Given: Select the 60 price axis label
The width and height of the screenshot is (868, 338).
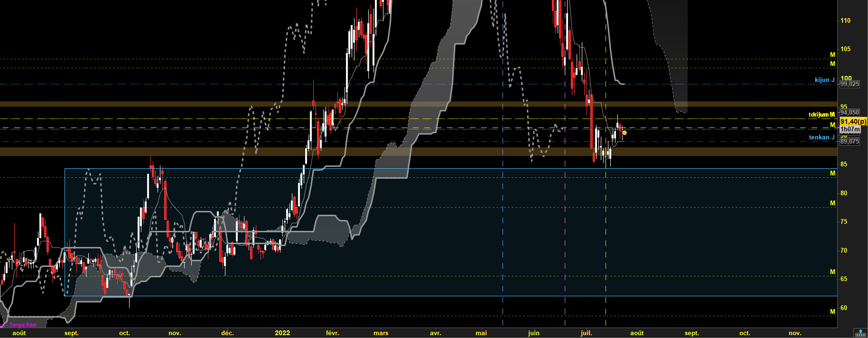Looking at the screenshot, I should point(844,308).
